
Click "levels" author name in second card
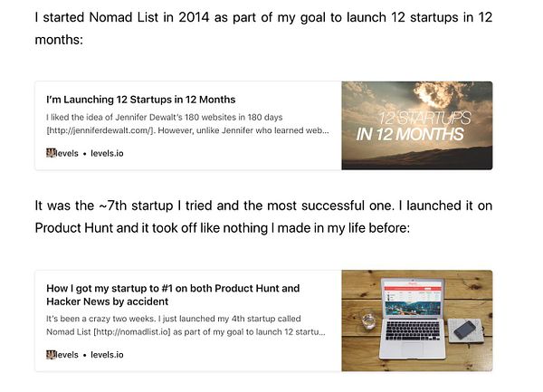68,355
